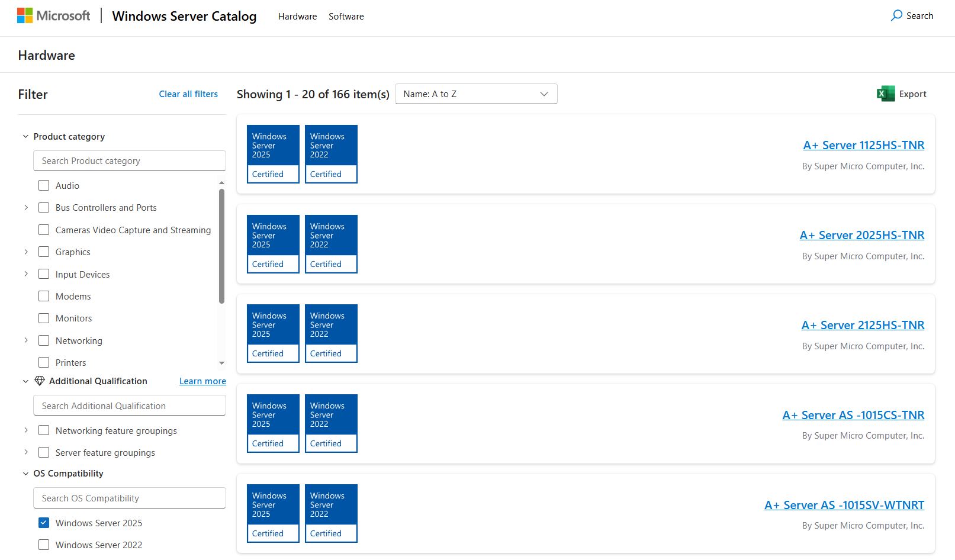Click the Search magnifier icon
The height and width of the screenshot is (560, 955).
point(896,16)
